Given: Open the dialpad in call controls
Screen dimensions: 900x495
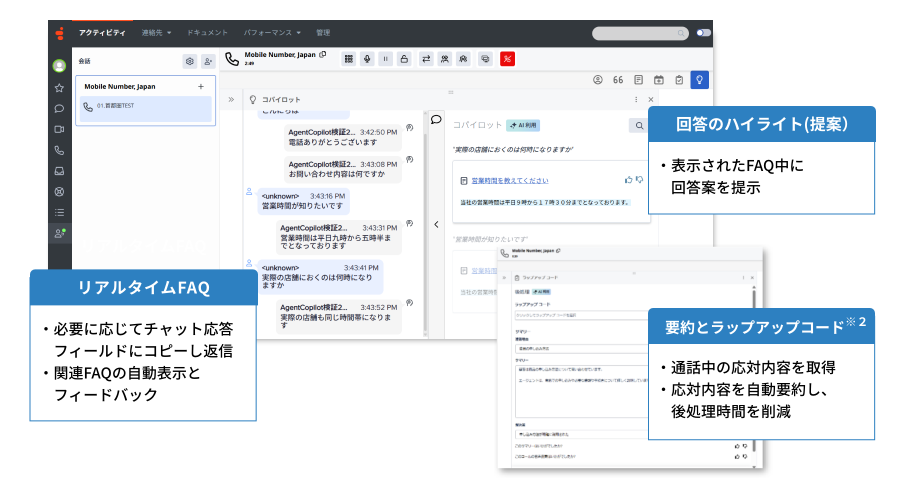Looking at the screenshot, I should click(348, 59).
